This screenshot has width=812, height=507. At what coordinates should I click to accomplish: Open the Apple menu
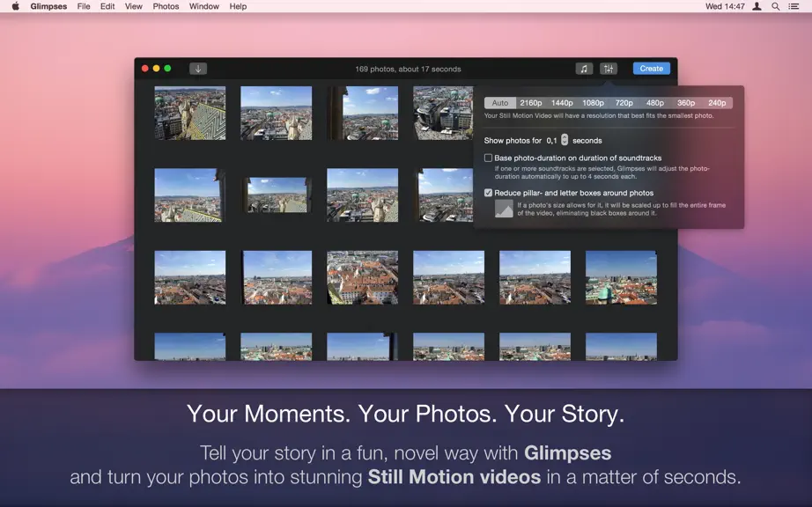[x=16, y=6]
